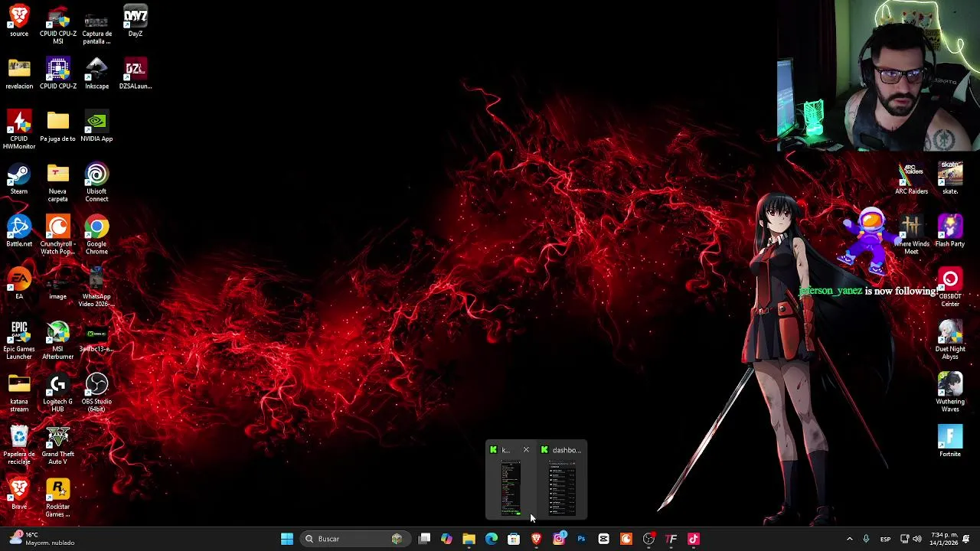Launch CPUID HWMonitor shortcut
The width and height of the screenshot is (980, 551).
(19, 129)
